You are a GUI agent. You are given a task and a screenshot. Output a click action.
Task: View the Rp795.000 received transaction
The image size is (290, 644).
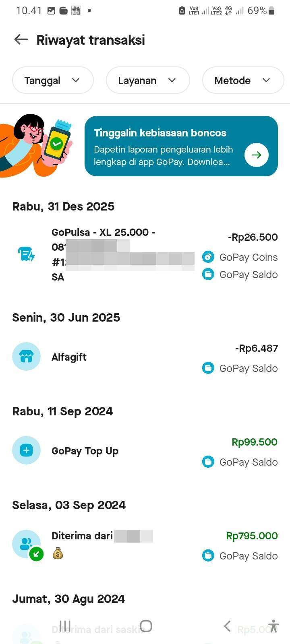coord(252,536)
